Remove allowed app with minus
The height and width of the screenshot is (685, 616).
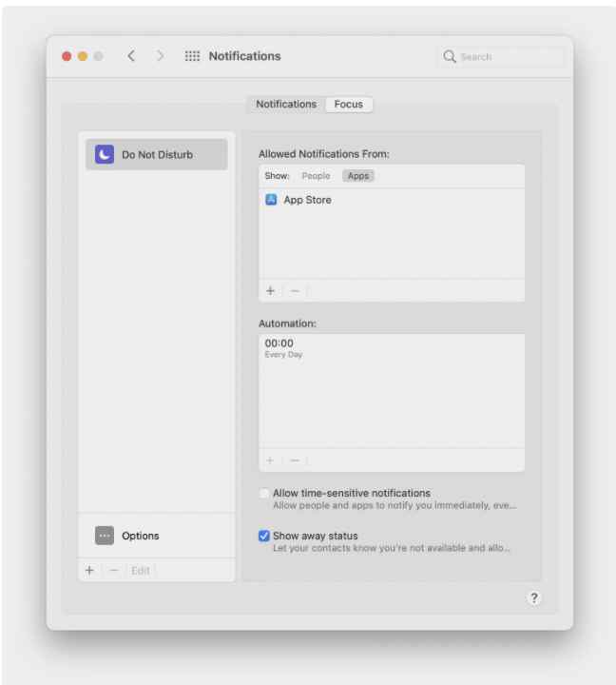point(295,290)
